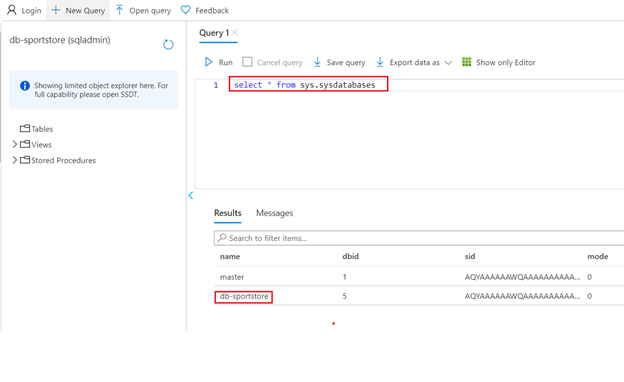Click the db-sportstore (sqladmin) title
This screenshot has height=382, width=624.
[x=60, y=40]
